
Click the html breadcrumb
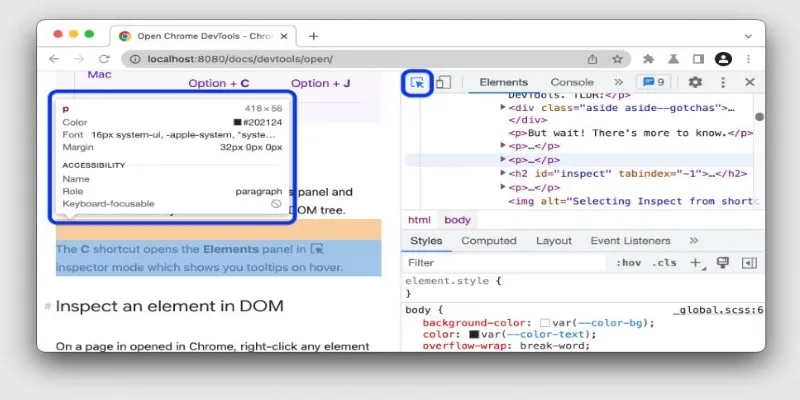click(419, 220)
